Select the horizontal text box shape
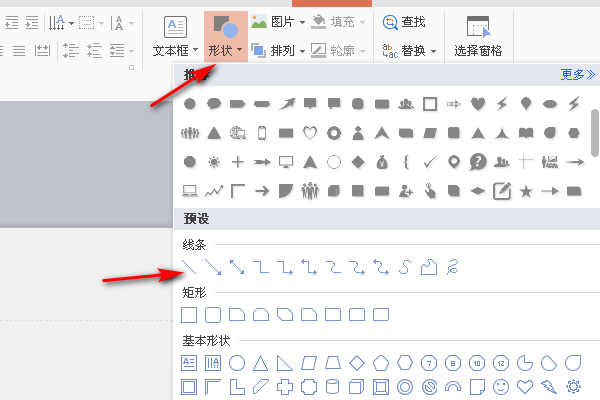600x400 pixels. coord(189,363)
